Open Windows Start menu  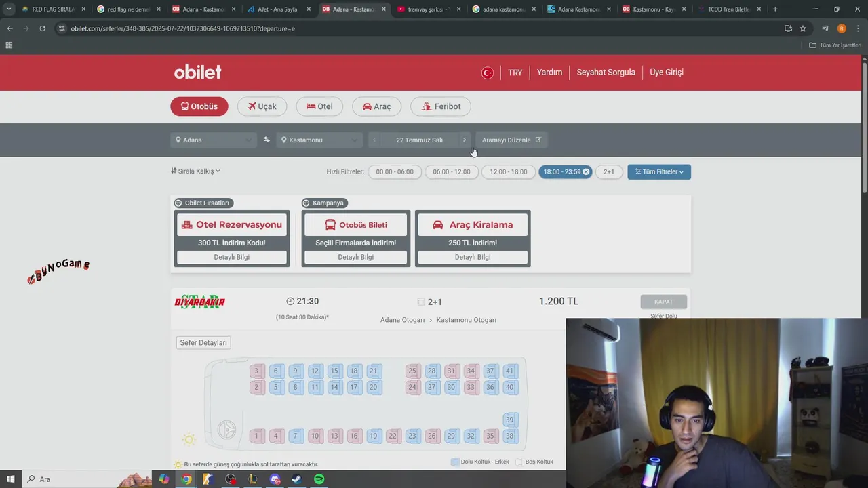click(11, 479)
